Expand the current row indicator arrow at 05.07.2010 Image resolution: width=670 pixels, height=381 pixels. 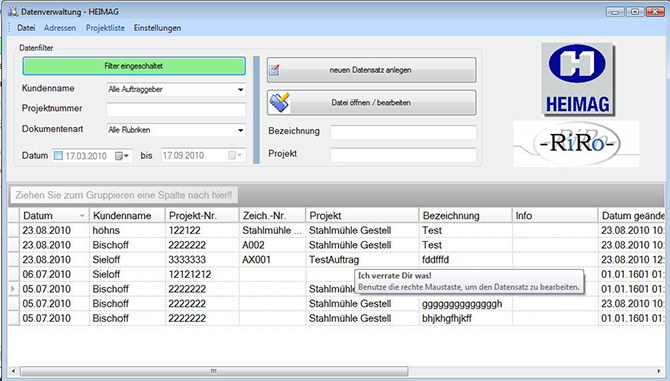[x=13, y=289]
